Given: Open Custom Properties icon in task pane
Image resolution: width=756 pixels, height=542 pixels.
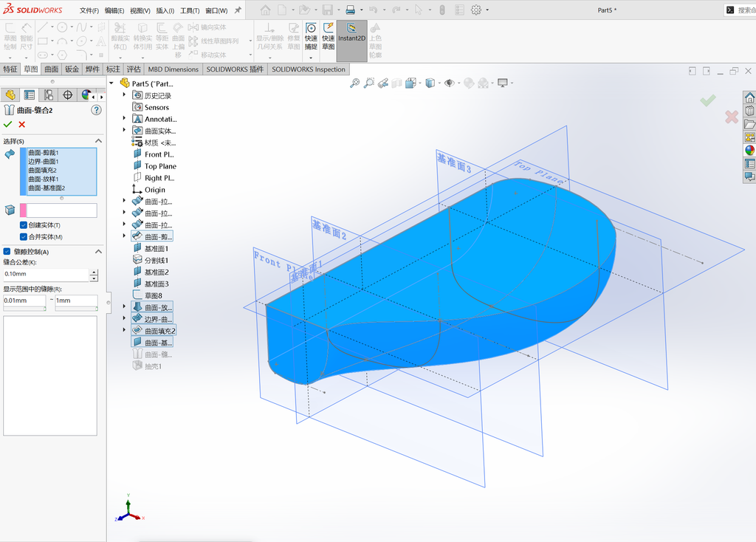Looking at the screenshot, I should (x=749, y=163).
